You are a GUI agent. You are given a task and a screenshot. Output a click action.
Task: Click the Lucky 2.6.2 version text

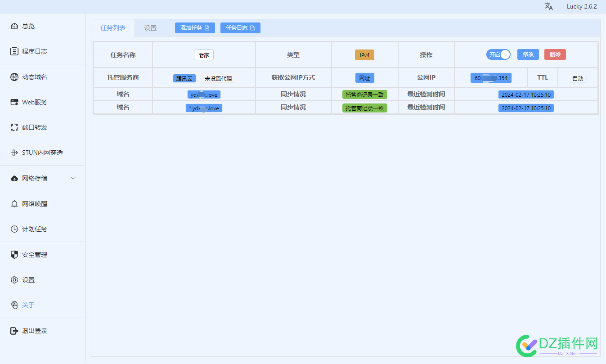pyautogui.click(x=582, y=6)
